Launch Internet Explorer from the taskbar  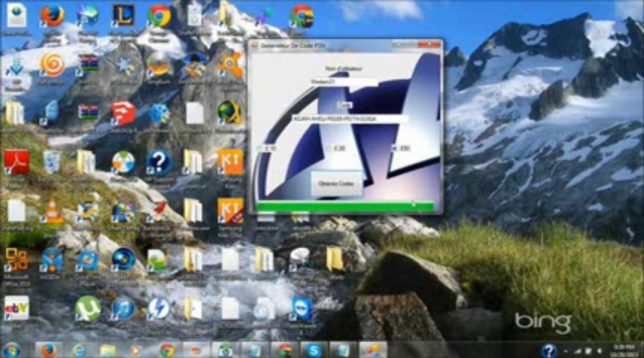tap(79, 350)
